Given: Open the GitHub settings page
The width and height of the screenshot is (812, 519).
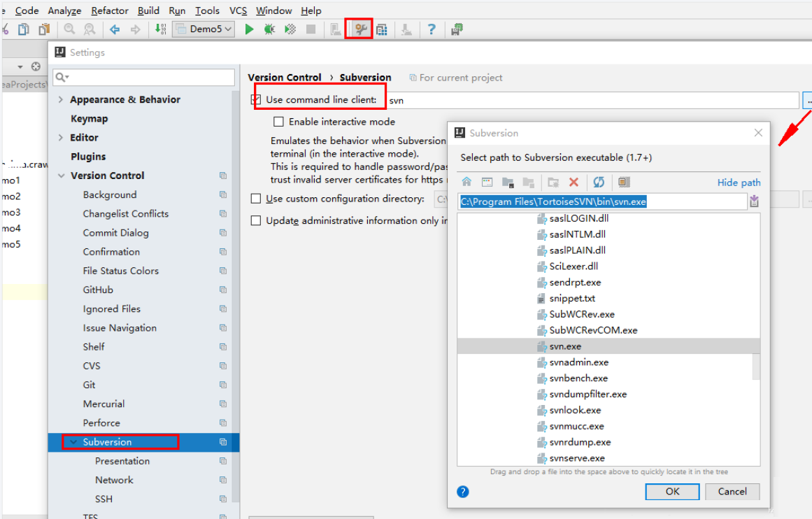Looking at the screenshot, I should 98,290.
